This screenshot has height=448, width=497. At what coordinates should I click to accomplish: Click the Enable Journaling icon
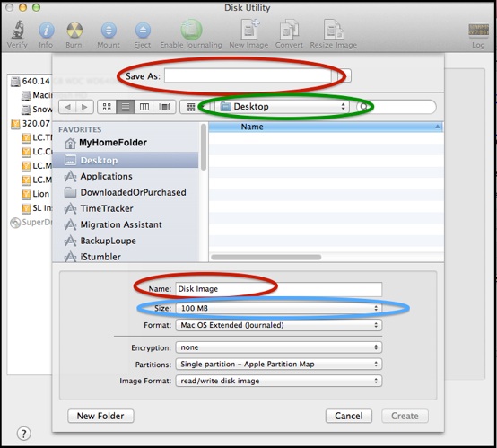(x=191, y=30)
